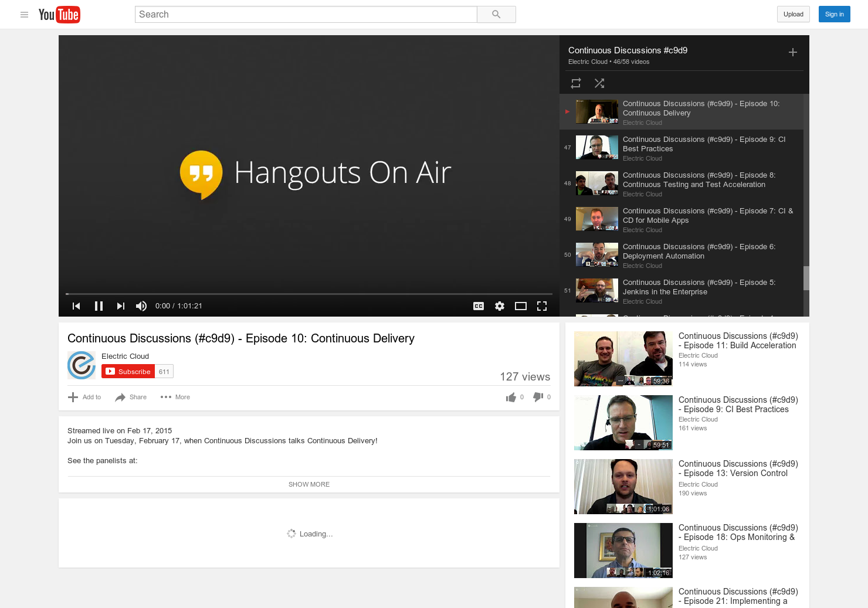868x608 pixels.
Task: Select playlist item Episode 5: Jenkins in the Enterprise
Action: [681, 290]
